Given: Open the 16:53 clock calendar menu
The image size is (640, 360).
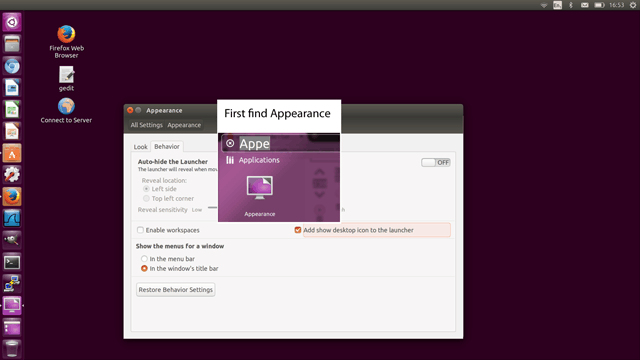Looking at the screenshot, I should [616, 5].
